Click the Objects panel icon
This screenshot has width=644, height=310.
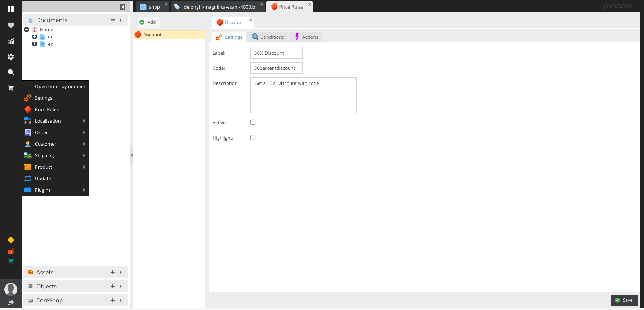31,286
